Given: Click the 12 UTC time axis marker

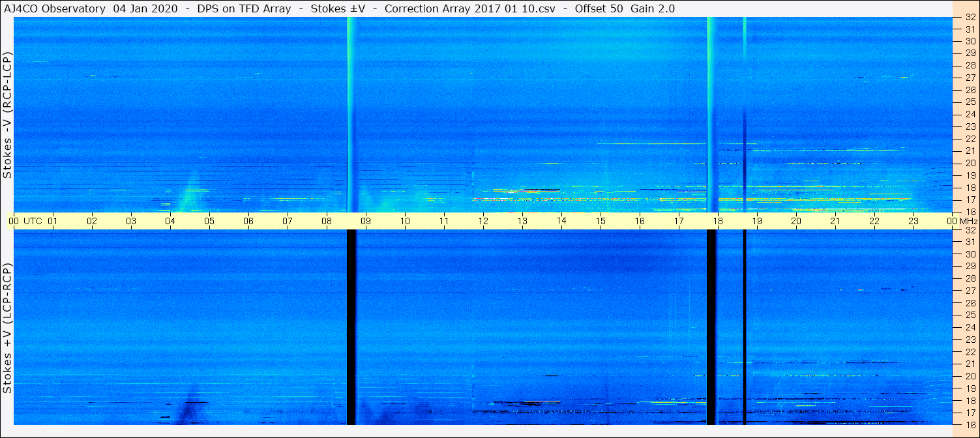Looking at the screenshot, I should point(483,222).
